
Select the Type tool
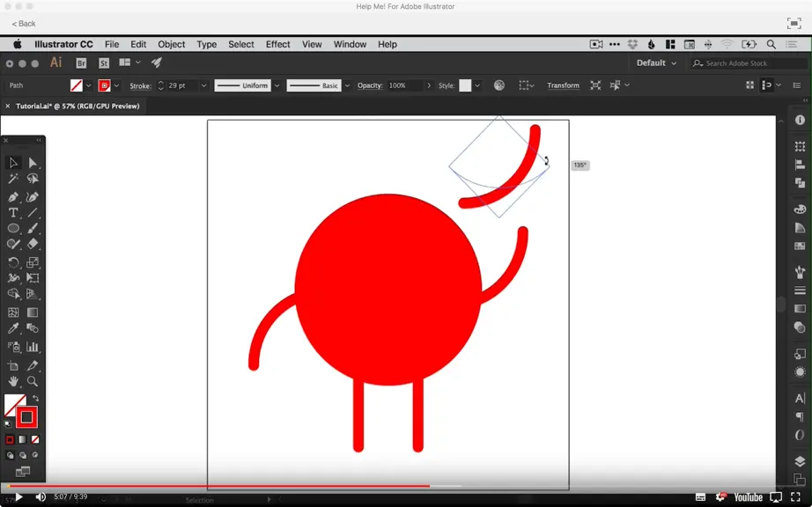(x=13, y=213)
